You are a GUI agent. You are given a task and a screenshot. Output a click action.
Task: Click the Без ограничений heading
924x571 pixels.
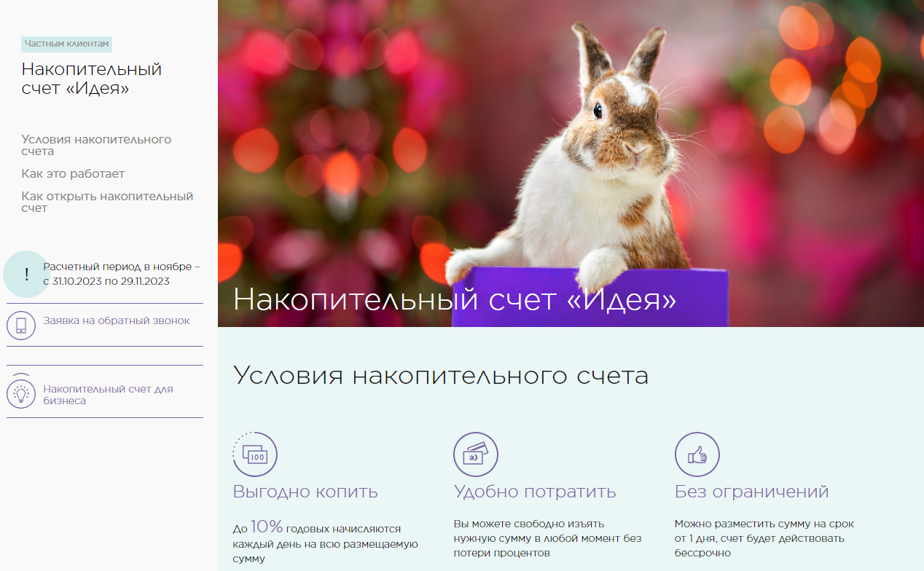point(752,492)
